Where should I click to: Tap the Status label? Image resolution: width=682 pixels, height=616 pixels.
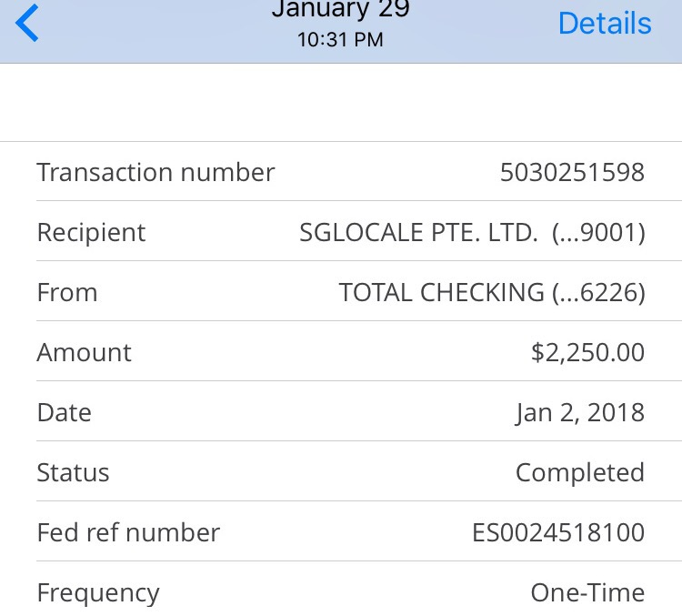click(x=73, y=472)
